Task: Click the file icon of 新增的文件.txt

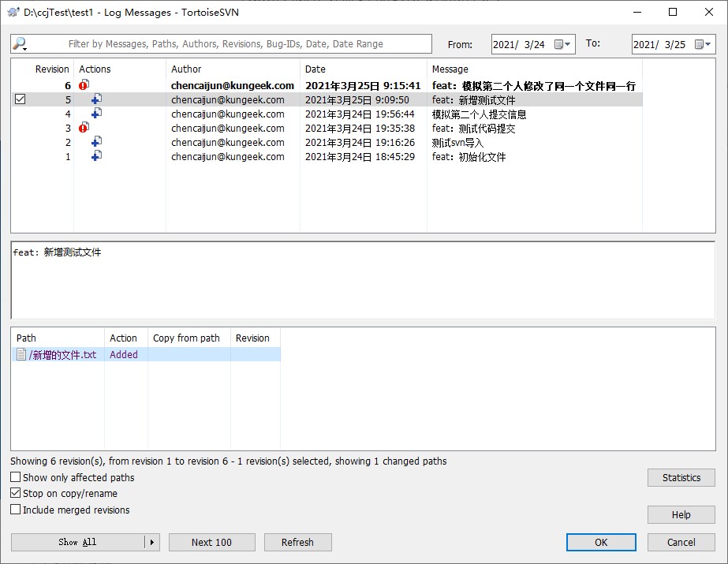Action: click(21, 355)
